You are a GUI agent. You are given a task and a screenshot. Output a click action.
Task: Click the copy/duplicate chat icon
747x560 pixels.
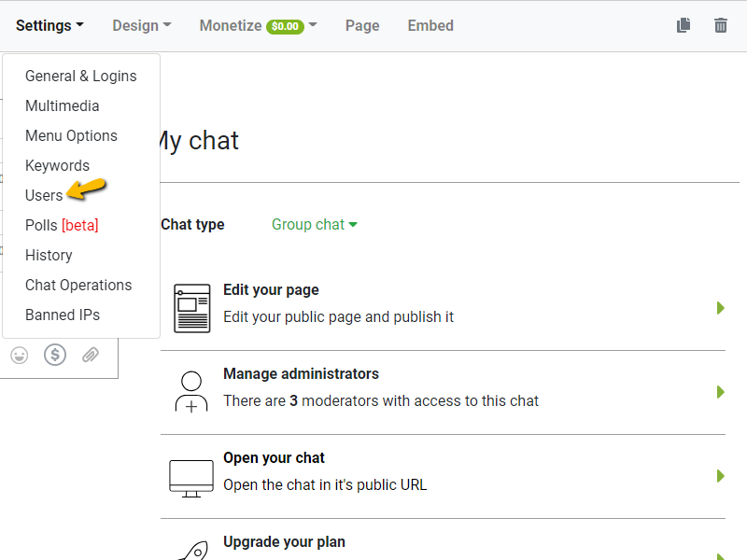click(684, 25)
